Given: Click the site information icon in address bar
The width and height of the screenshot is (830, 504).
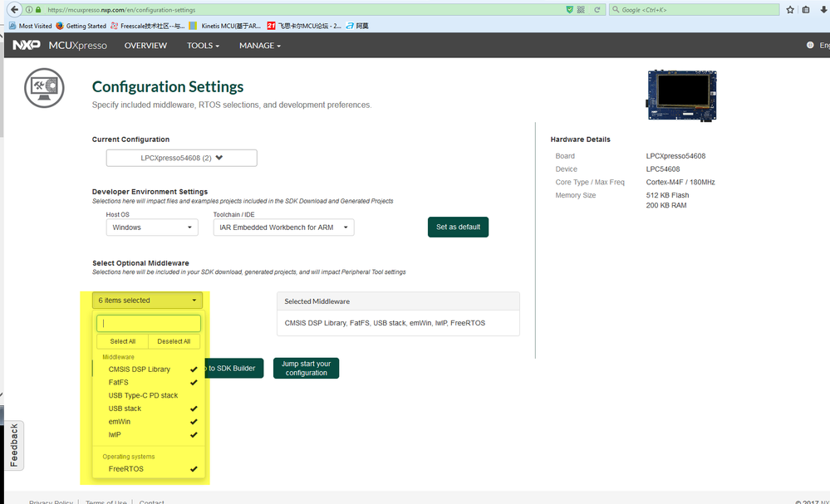Looking at the screenshot, I should pyautogui.click(x=29, y=9).
